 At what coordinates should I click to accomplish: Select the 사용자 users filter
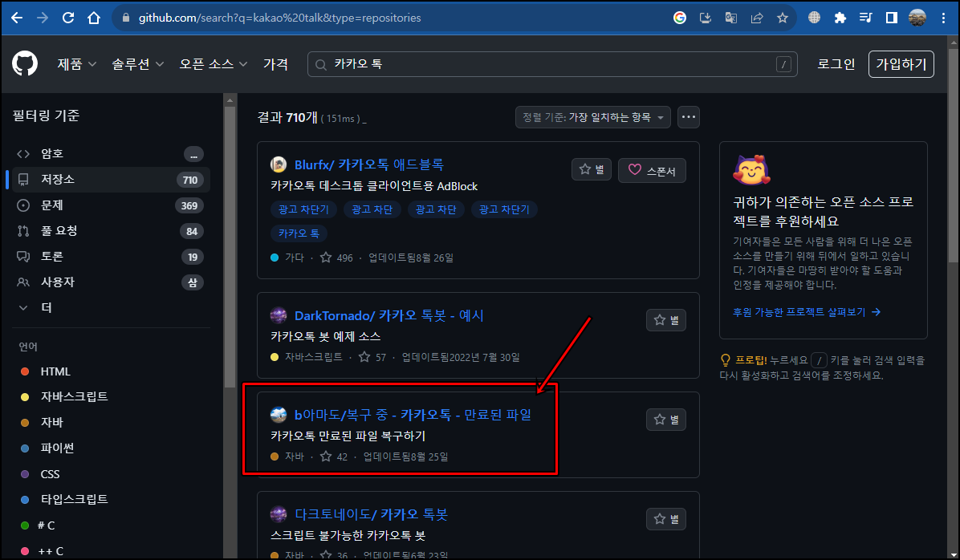pyautogui.click(x=110, y=282)
